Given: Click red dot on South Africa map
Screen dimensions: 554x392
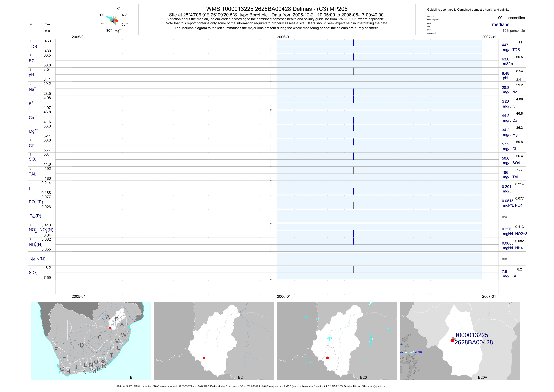Looking at the screenshot, I should (110, 328).
